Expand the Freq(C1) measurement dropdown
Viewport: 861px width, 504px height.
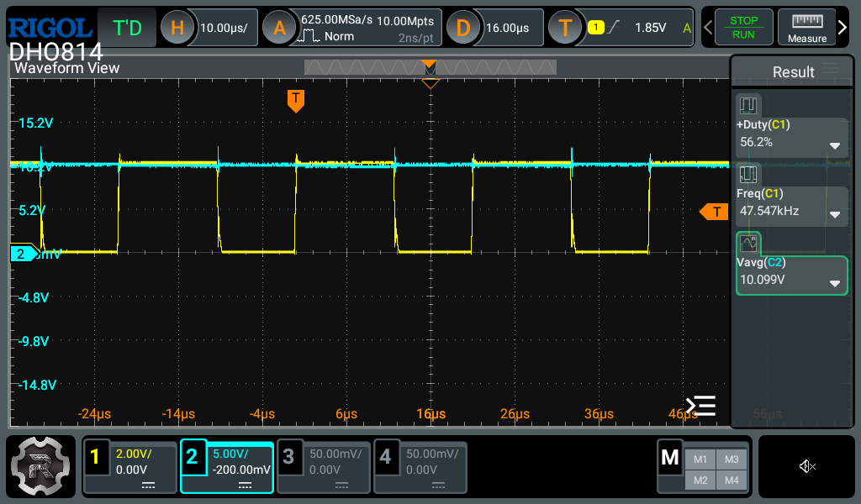834,214
